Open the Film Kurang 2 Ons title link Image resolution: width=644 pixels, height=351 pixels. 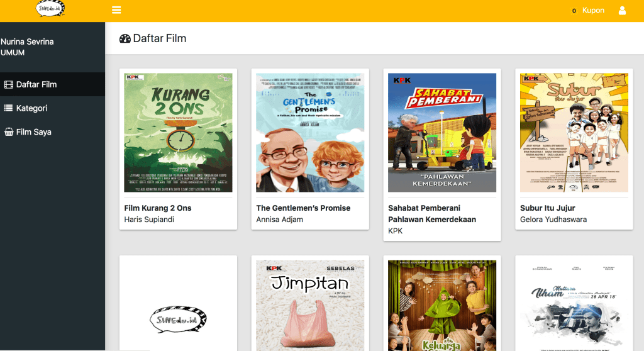(x=158, y=208)
